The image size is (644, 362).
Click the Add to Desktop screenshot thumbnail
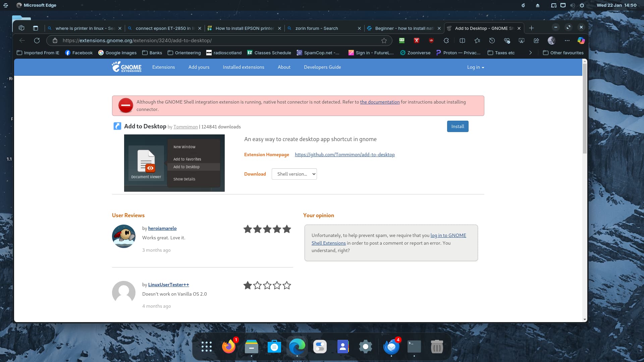(174, 163)
